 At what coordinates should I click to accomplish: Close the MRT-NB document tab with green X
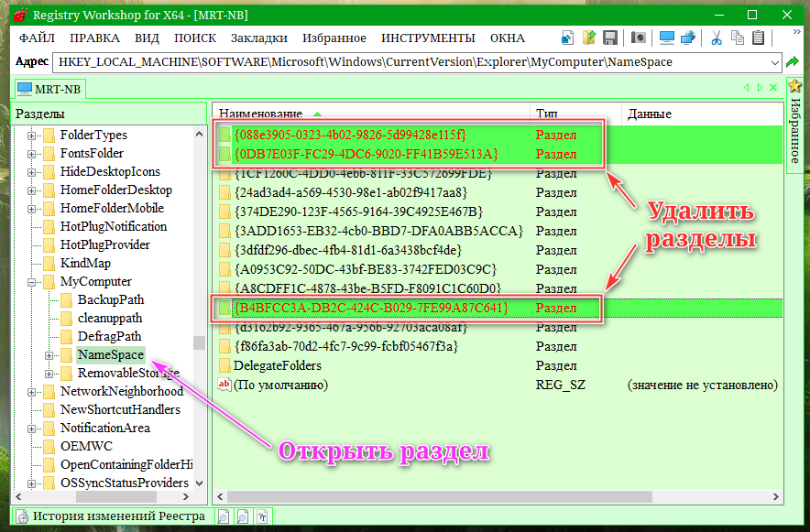point(773,88)
